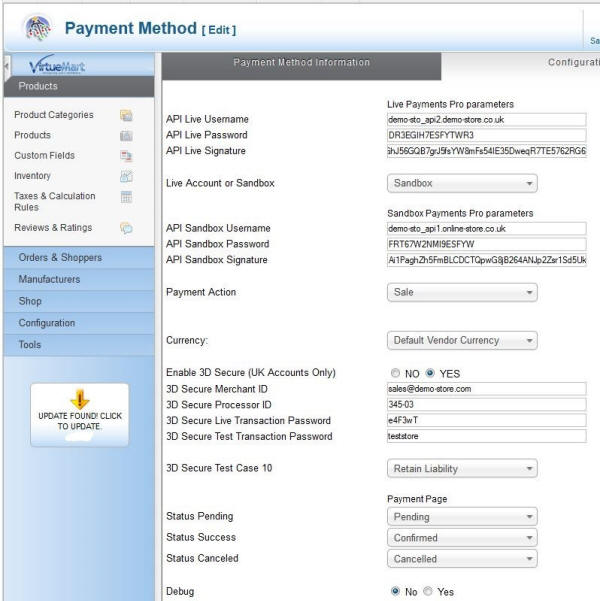Click the Product Categories folder icon
Screen dimensions: 600x601
pos(126,115)
